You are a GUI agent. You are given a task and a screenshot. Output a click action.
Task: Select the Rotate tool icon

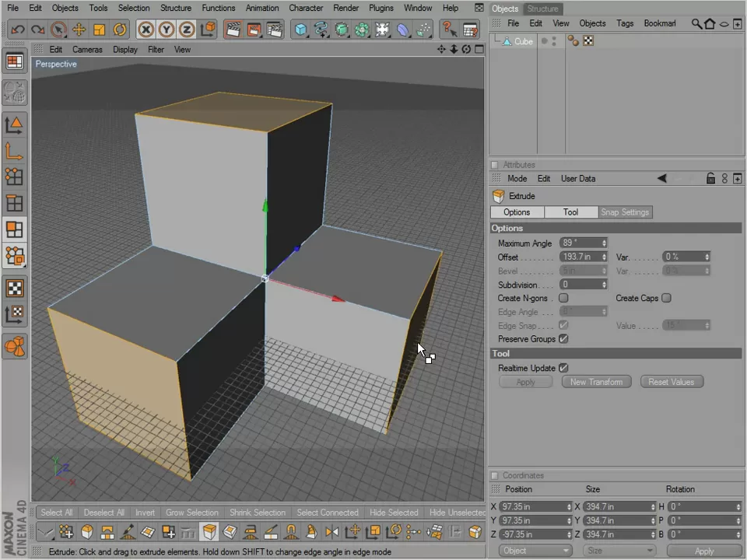(120, 30)
